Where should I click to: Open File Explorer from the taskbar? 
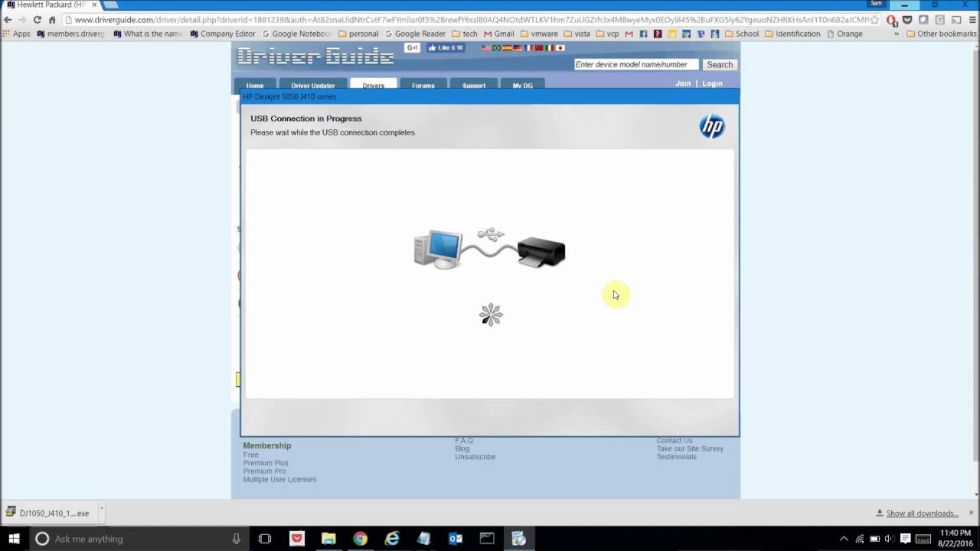(328, 539)
